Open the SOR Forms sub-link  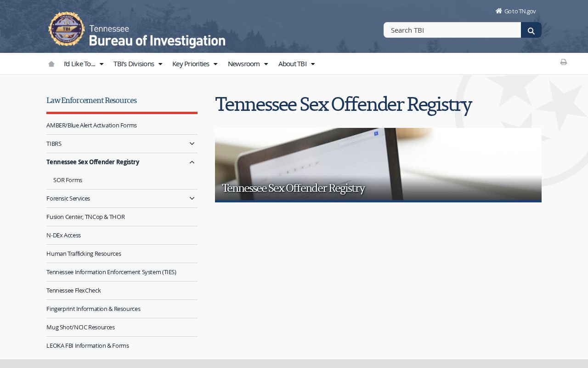pyautogui.click(x=68, y=180)
